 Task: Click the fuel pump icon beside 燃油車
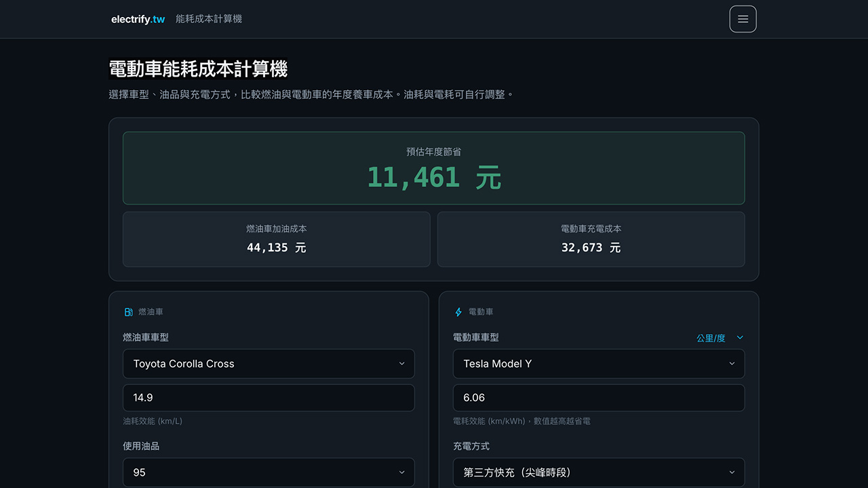click(x=128, y=312)
